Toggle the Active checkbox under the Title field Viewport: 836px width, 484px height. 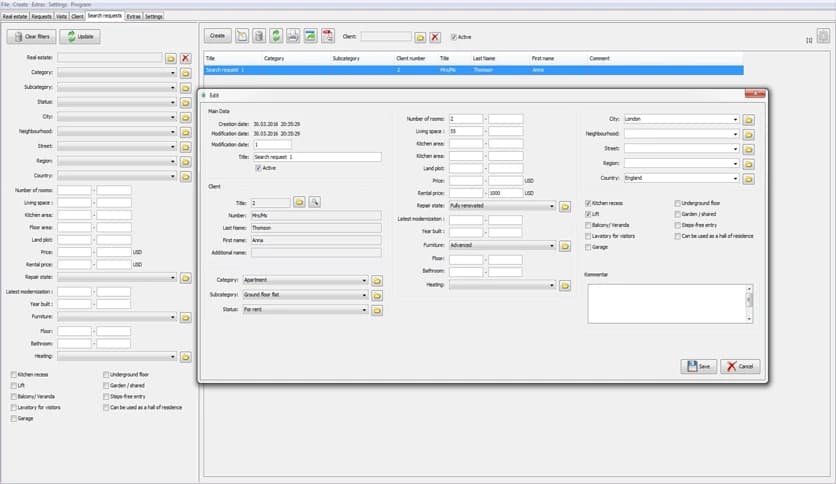click(x=258, y=168)
